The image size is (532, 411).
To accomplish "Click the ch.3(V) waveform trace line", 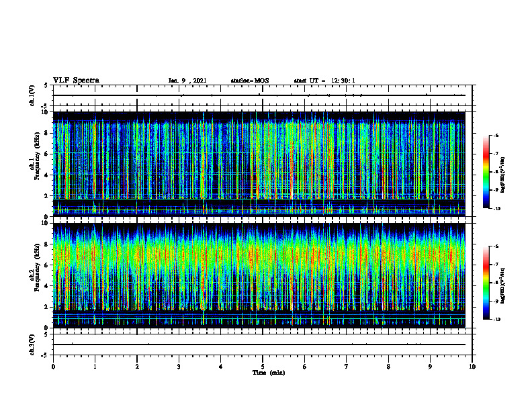I will pyautogui.click(x=259, y=345).
